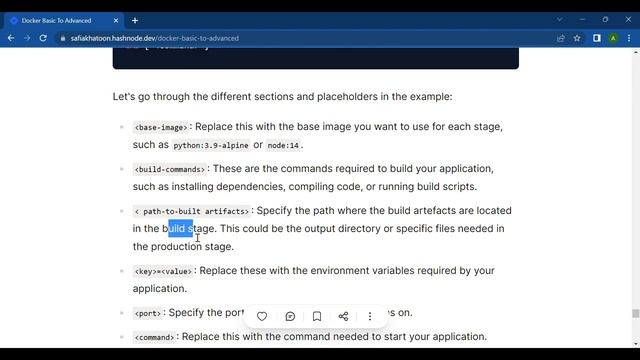640x360 pixels.
Task: Reload the page with refresh icon
Action: tap(43, 38)
